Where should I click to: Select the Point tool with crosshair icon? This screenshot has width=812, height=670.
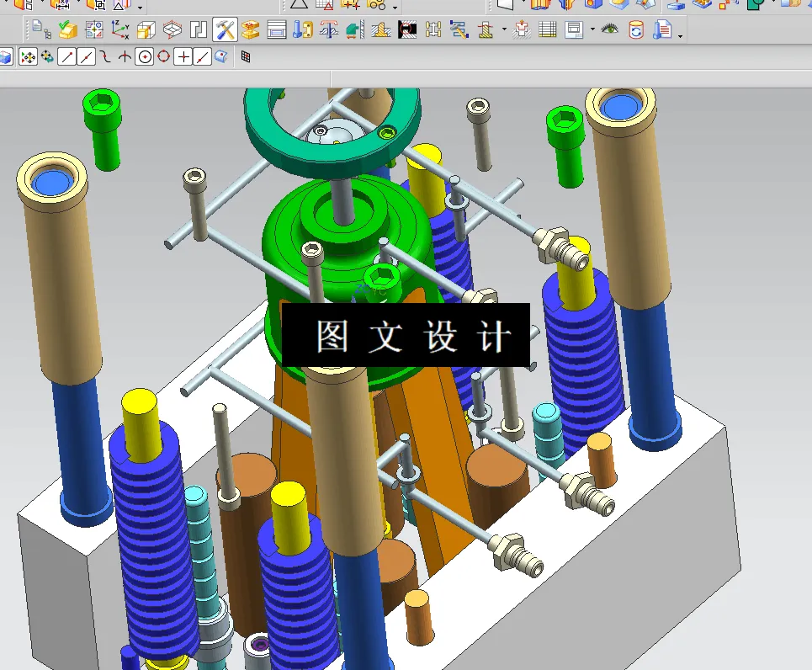click(183, 57)
